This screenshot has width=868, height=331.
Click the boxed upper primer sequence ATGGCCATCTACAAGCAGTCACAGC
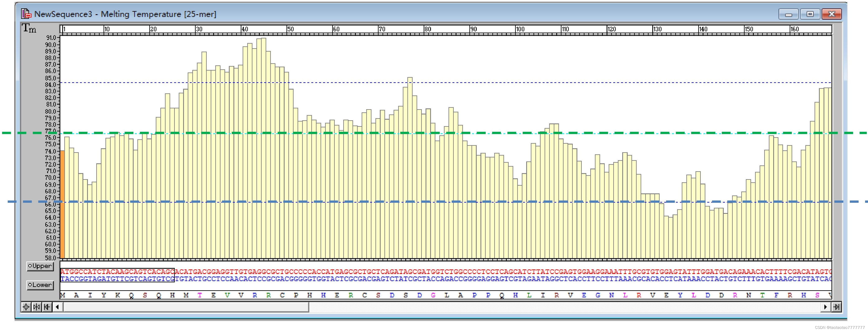(x=118, y=272)
